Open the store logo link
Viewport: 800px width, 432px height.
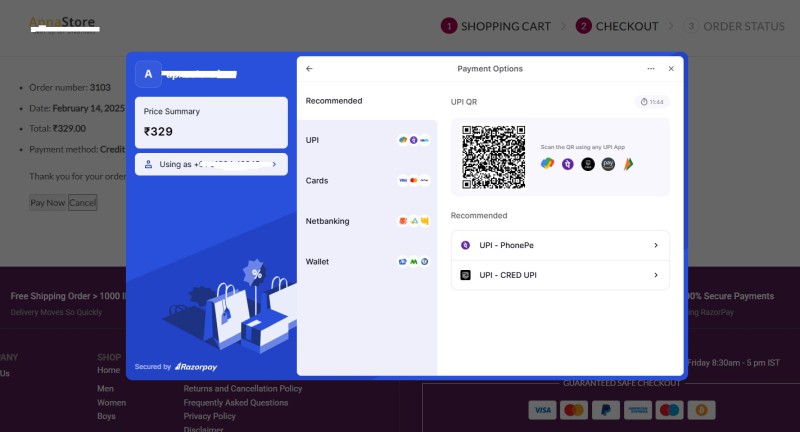tap(64, 23)
